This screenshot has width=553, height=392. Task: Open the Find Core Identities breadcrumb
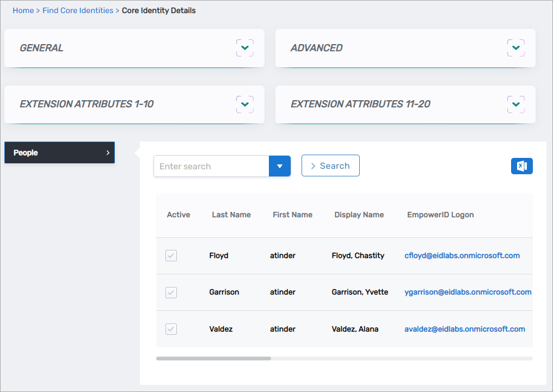(x=78, y=10)
